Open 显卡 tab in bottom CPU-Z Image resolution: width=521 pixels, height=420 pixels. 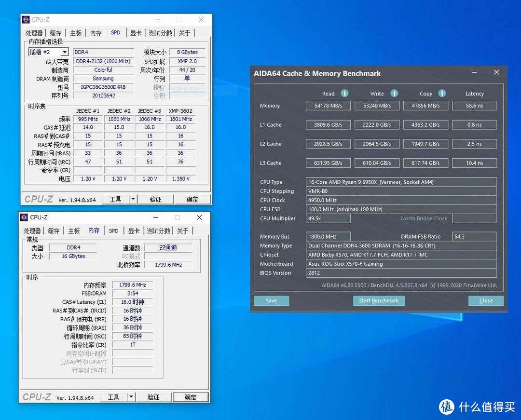pyautogui.click(x=134, y=231)
